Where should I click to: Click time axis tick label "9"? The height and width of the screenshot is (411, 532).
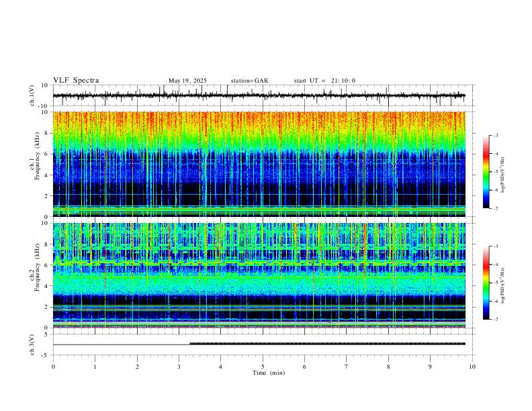(430, 367)
